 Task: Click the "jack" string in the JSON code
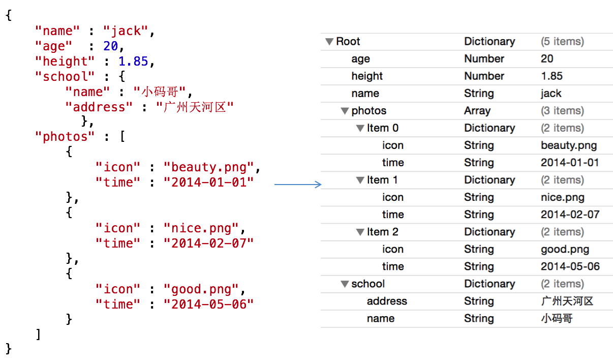tap(126, 31)
